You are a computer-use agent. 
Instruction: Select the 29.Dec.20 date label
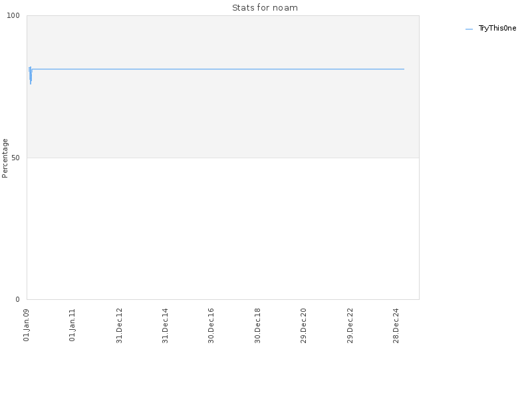tap(304, 326)
